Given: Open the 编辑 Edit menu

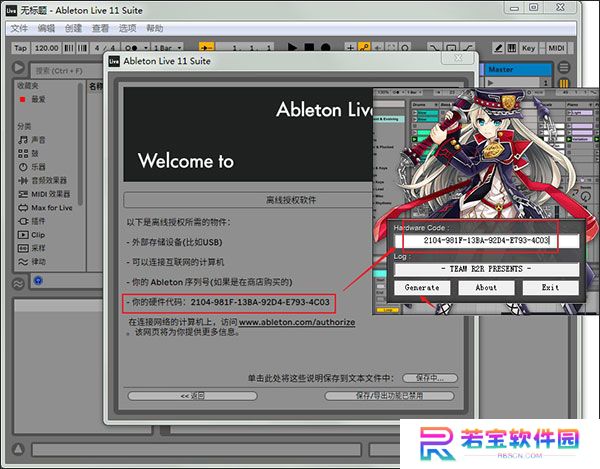Looking at the screenshot, I should tap(46, 28).
